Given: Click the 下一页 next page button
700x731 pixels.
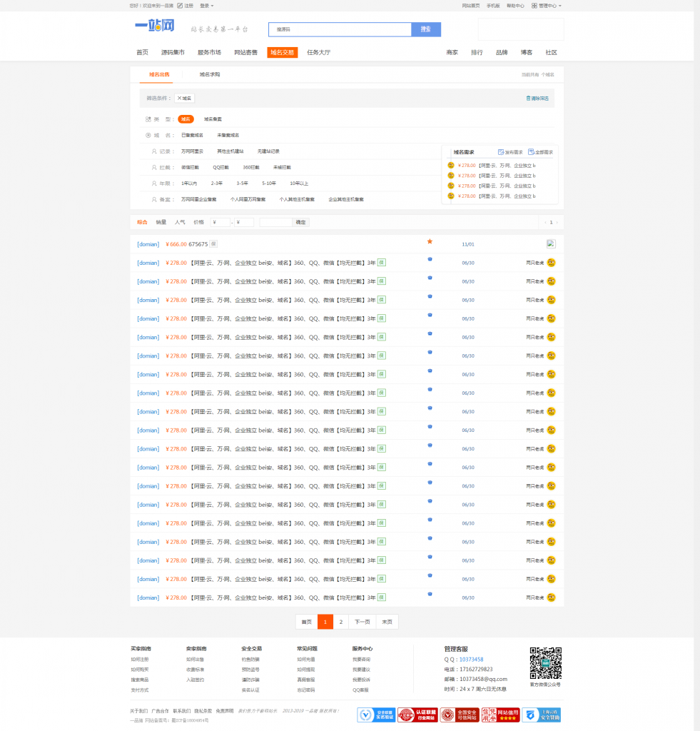Looking at the screenshot, I should coord(362,622).
